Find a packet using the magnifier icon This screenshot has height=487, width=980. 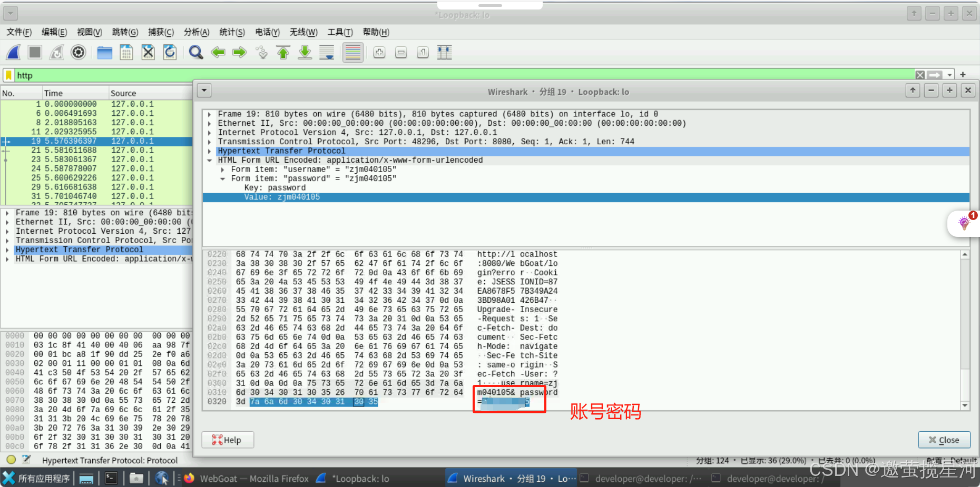click(x=195, y=52)
